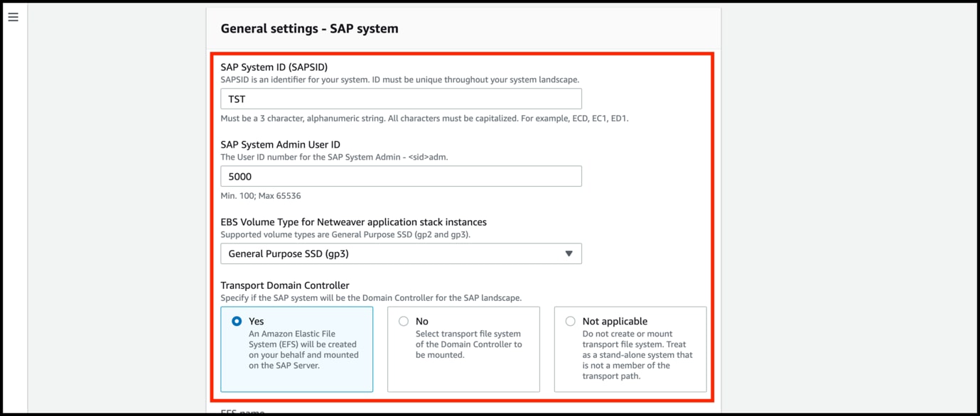This screenshot has height=416, width=980.
Task: Click the dropdown arrow beside General Purpose SSD
Action: pyautogui.click(x=569, y=253)
